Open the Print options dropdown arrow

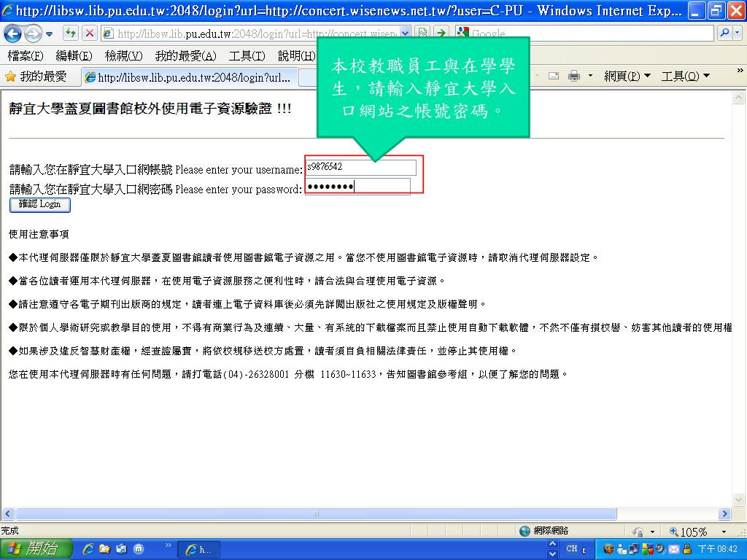click(x=590, y=76)
